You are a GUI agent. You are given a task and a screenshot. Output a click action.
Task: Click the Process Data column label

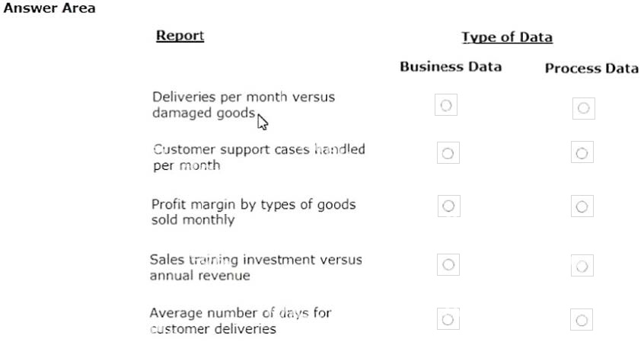(591, 68)
